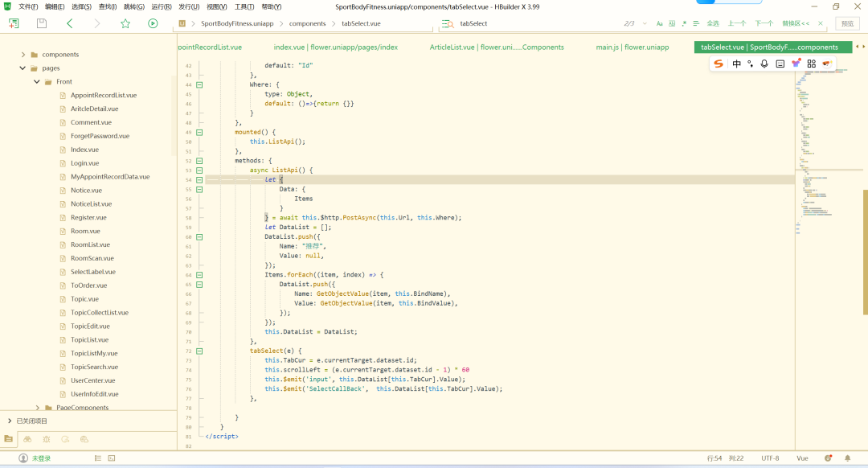Click the search list icon beside tabSelect

click(x=448, y=24)
